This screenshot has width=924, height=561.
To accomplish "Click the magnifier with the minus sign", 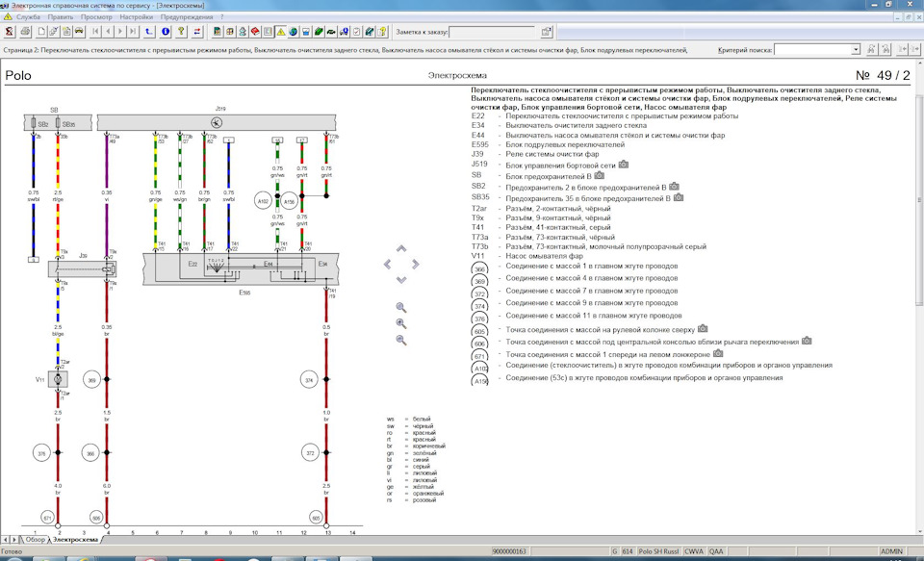I will 401,340.
